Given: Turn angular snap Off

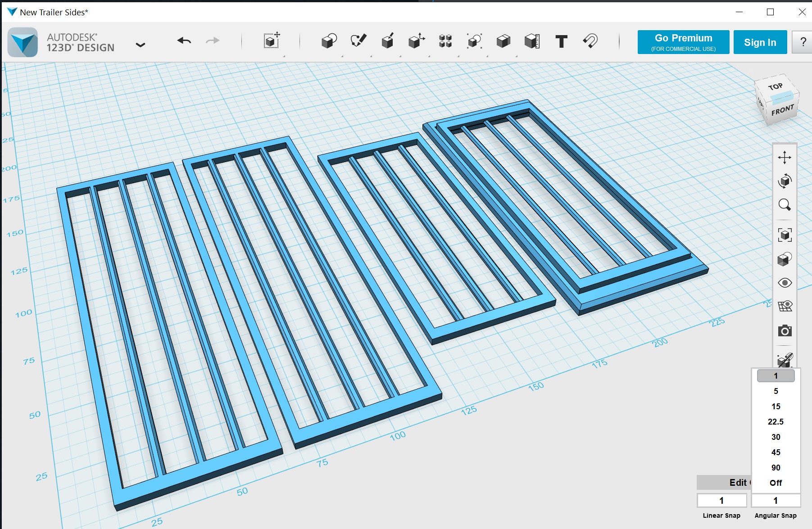Looking at the screenshot, I should (776, 483).
